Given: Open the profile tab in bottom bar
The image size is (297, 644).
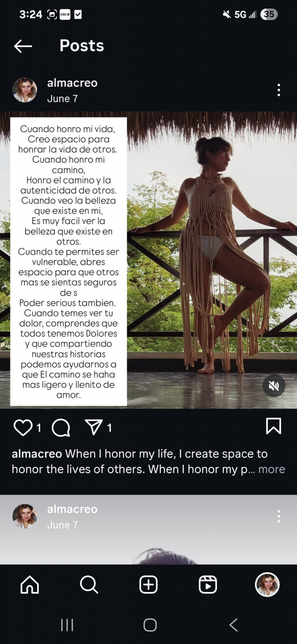Looking at the screenshot, I should tap(267, 585).
